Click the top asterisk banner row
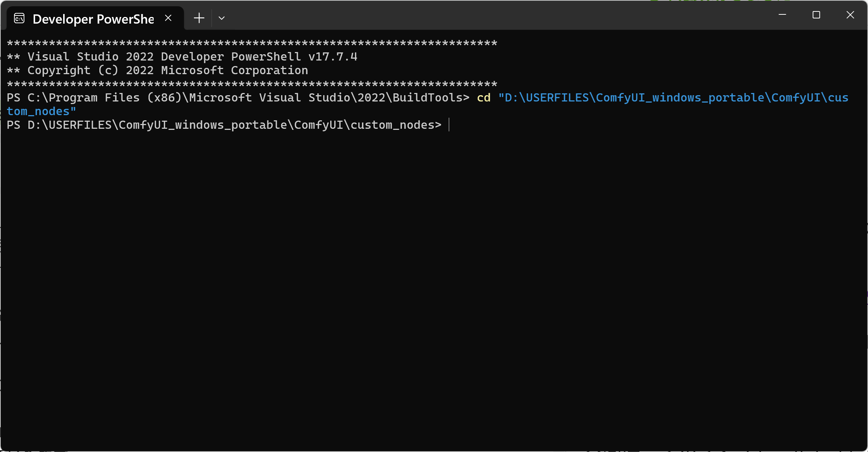Viewport: 868px width, 452px height. [251, 42]
